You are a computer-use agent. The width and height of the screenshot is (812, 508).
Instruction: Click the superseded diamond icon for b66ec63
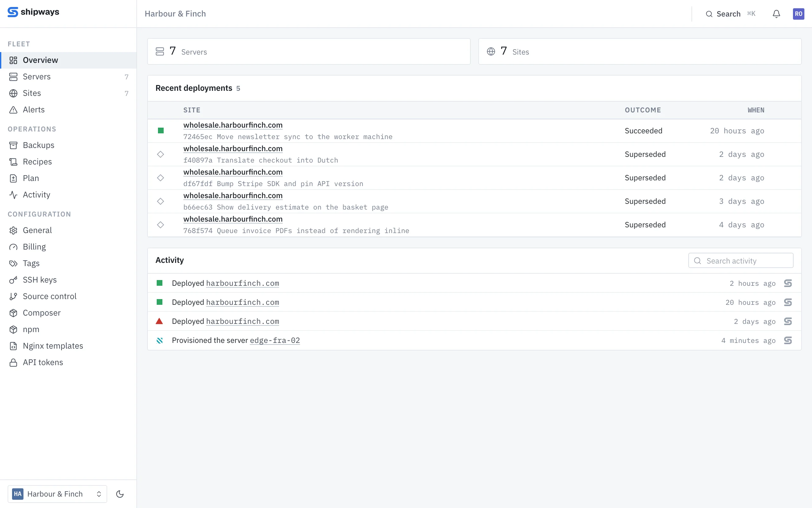160,201
